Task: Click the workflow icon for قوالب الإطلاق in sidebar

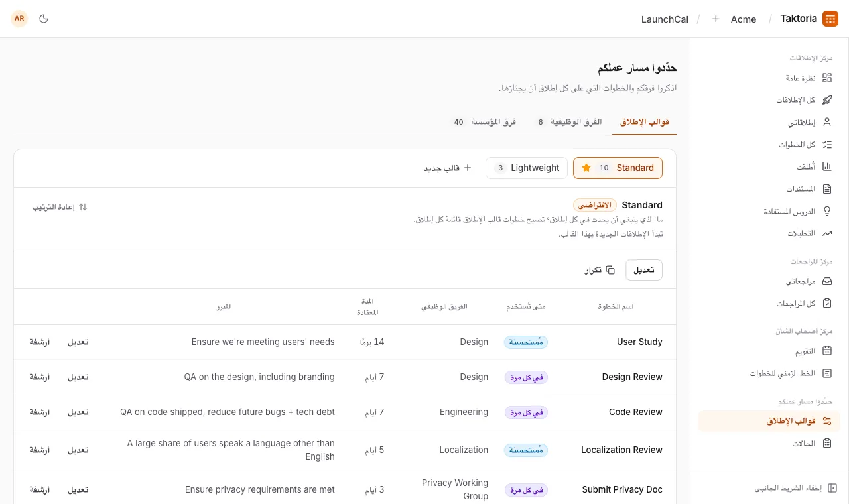Action: [826, 421]
